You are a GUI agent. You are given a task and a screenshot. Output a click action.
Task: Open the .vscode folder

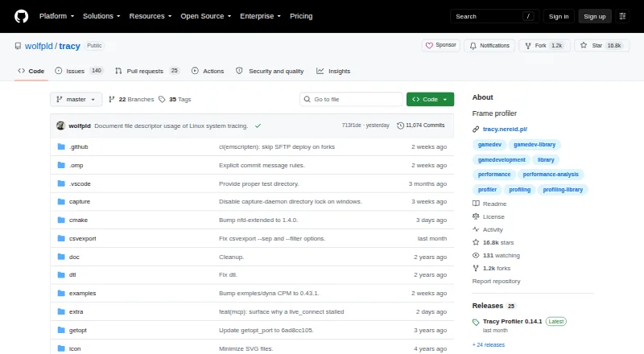point(80,183)
